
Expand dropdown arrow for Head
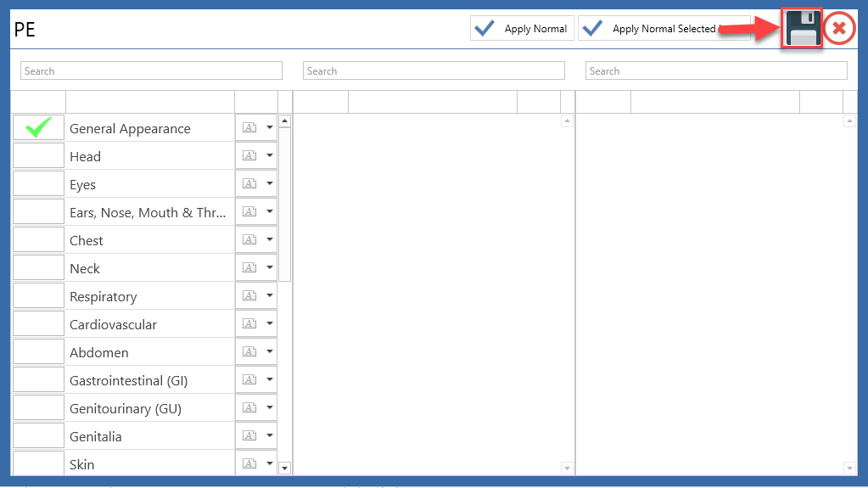[270, 155]
